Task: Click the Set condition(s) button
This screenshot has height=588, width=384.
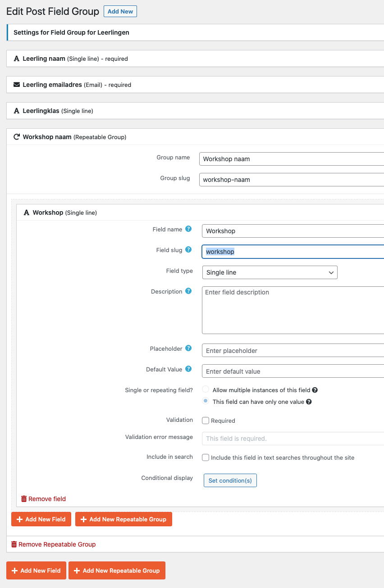Action: 230,480
